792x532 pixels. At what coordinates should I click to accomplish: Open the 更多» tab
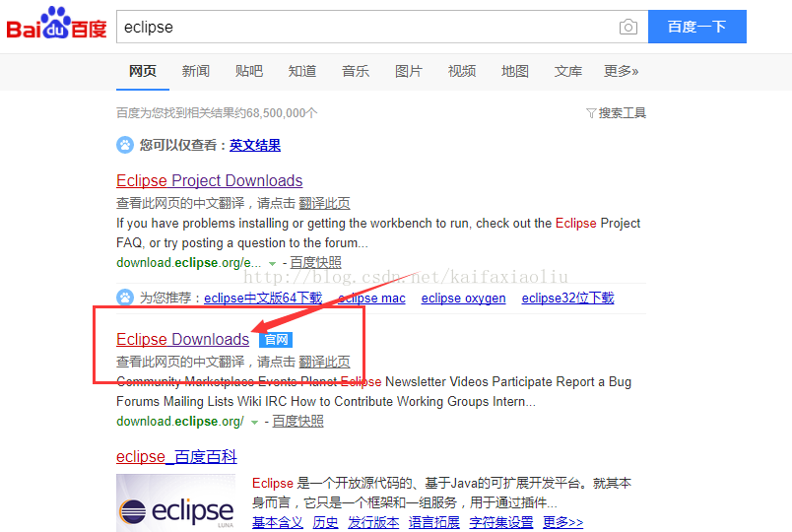pyautogui.click(x=621, y=71)
